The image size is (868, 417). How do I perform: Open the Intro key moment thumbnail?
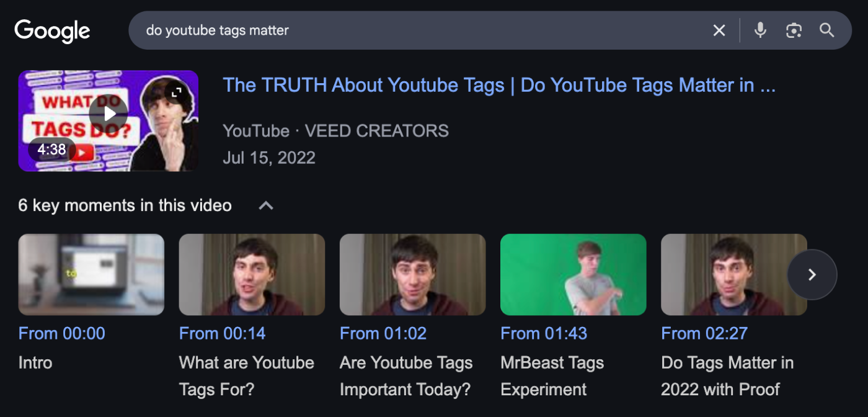(91, 274)
